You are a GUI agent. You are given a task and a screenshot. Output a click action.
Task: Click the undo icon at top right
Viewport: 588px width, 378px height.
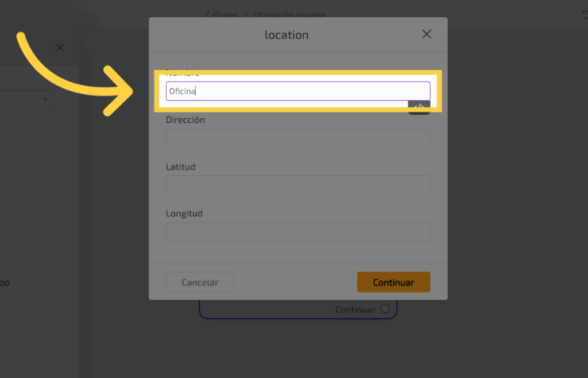point(585,16)
